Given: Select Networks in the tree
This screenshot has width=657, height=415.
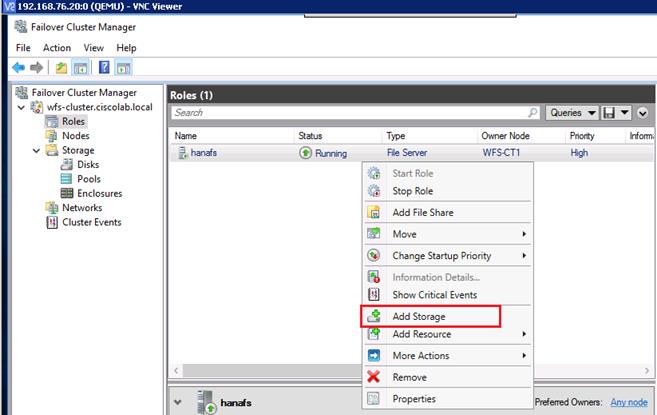Looking at the screenshot, I should click(82, 208).
